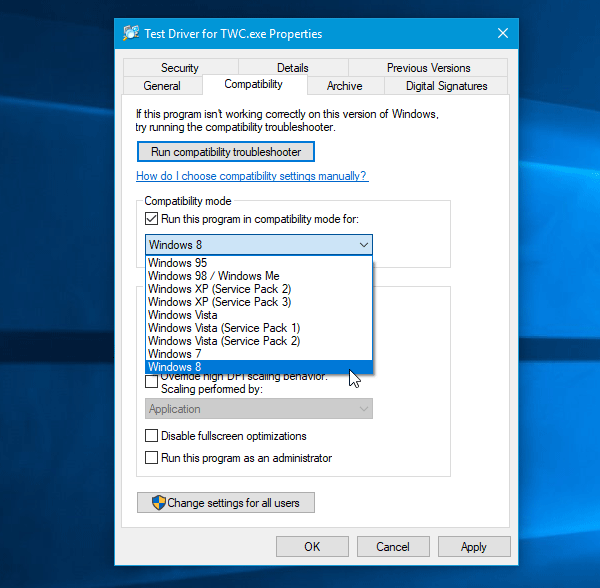Open 'How do I choose compatibility settings manually?' link
Image resolution: width=600 pixels, height=588 pixels.
252,176
